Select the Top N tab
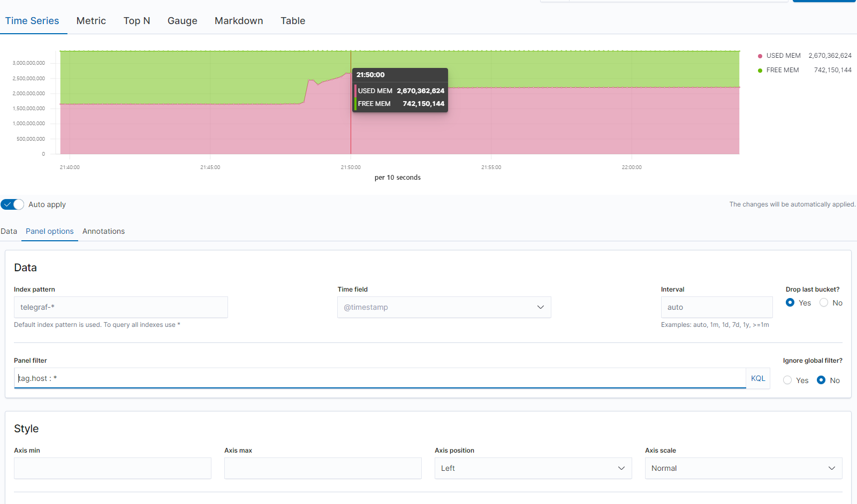 pyautogui.click(x=136, y=21)
